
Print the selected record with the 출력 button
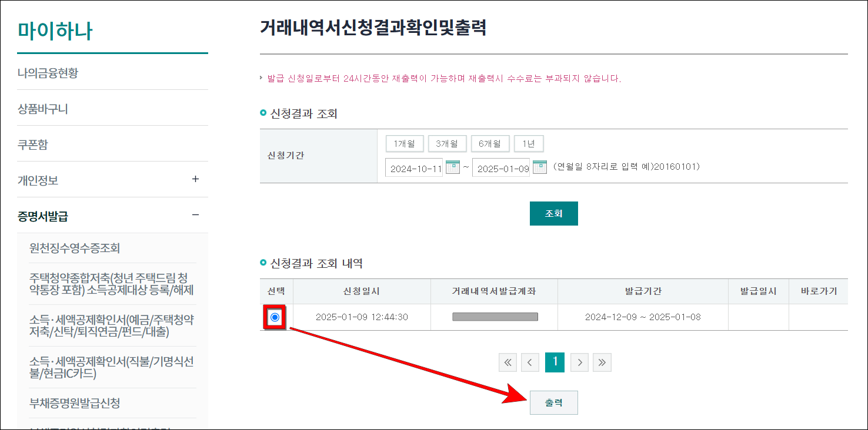pos(553,402)
